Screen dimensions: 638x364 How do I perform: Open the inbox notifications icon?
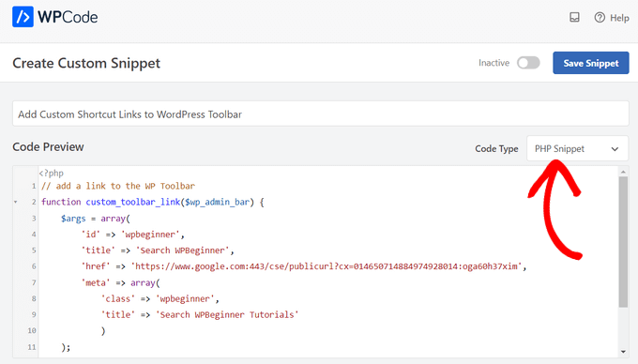574,17
